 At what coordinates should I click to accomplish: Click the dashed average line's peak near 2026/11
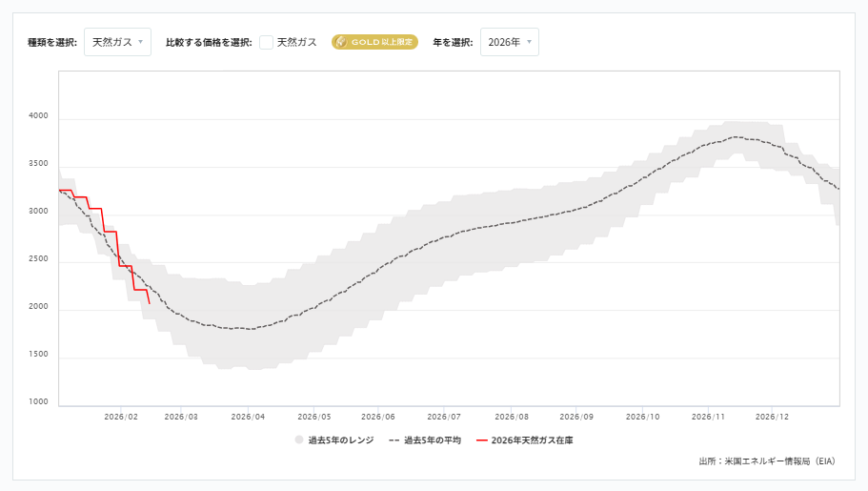coord(736,136)
